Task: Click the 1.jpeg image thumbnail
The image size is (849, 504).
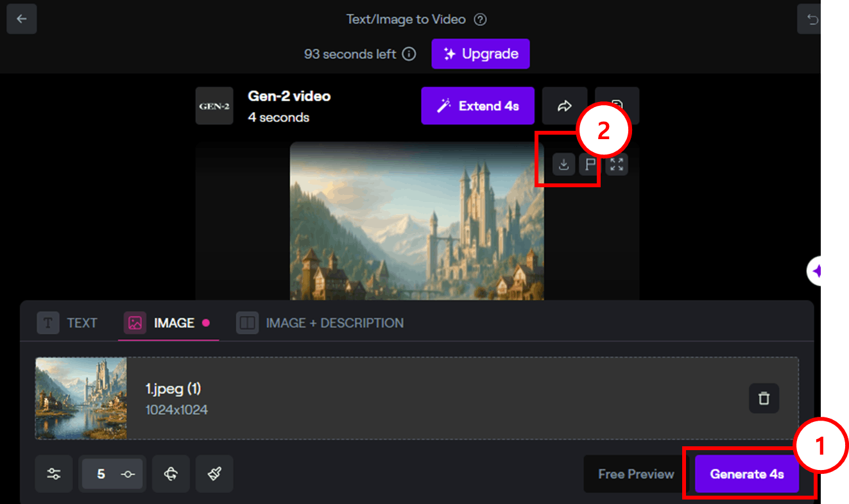Action: click(x=81, y=398)
